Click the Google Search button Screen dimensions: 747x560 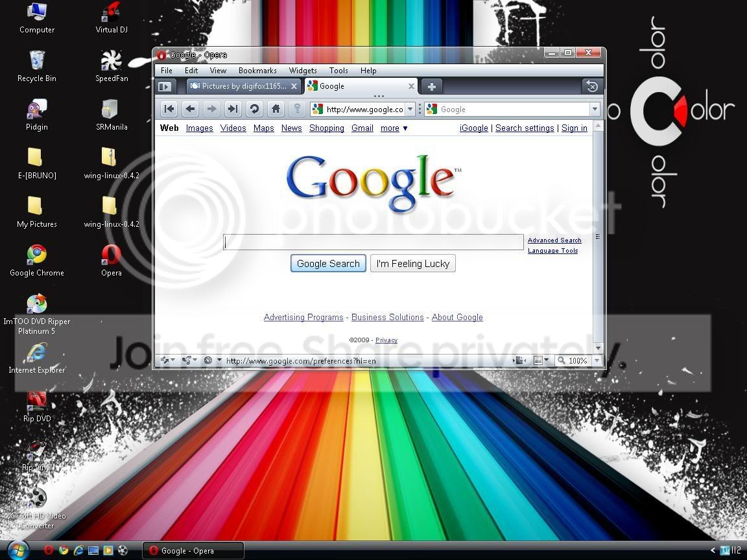click(328, 263)
